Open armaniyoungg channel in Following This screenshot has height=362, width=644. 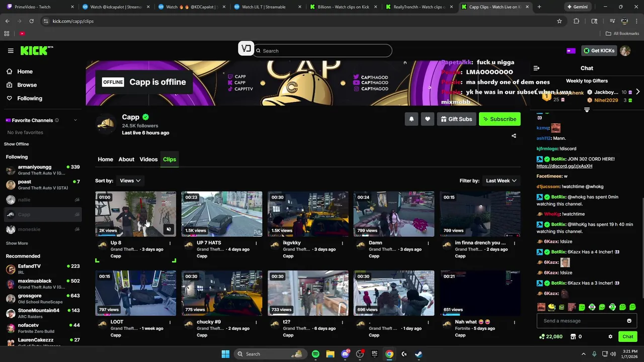click(43, 170)
